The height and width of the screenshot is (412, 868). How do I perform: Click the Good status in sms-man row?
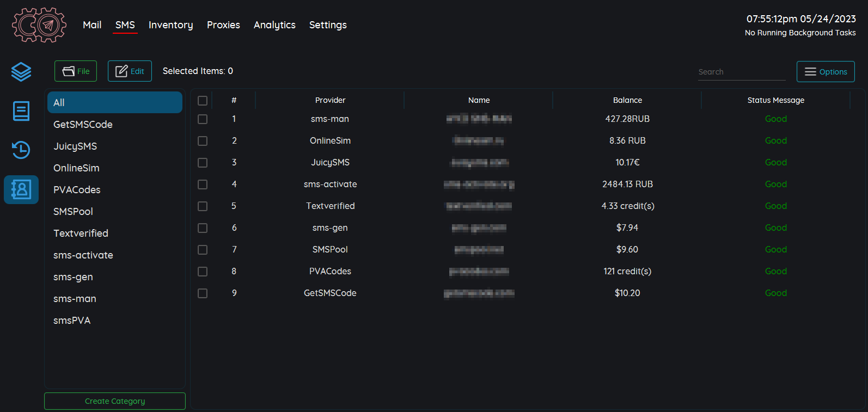coord(775,119)
